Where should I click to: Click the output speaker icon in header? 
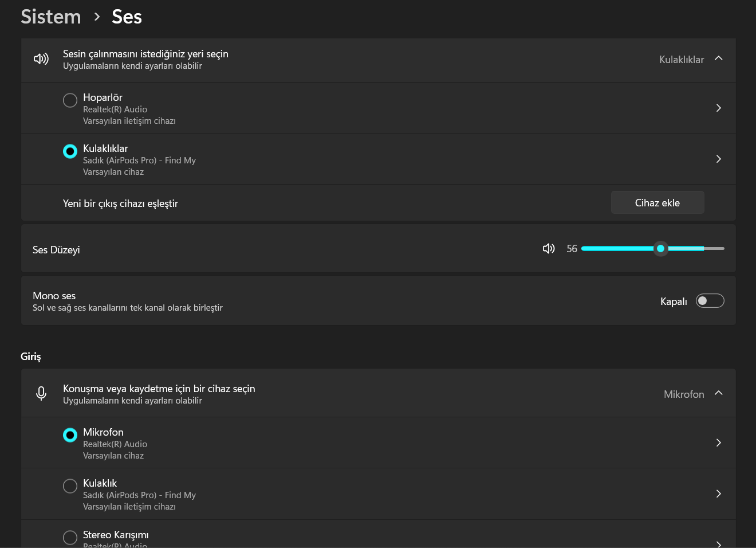(41, 59)
